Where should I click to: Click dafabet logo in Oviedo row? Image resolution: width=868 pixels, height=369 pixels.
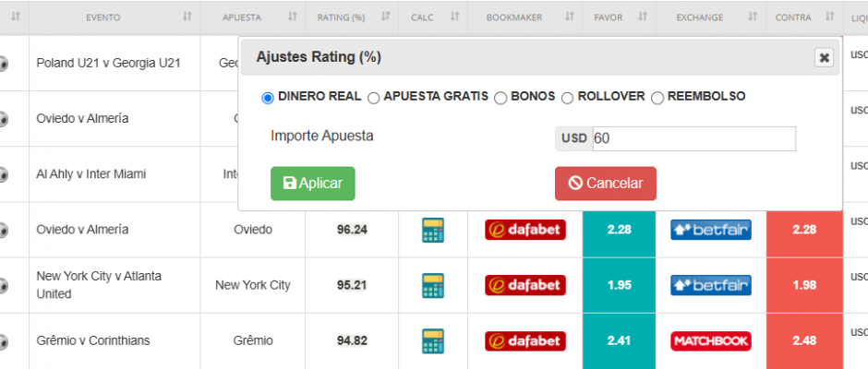click(525, 230)
